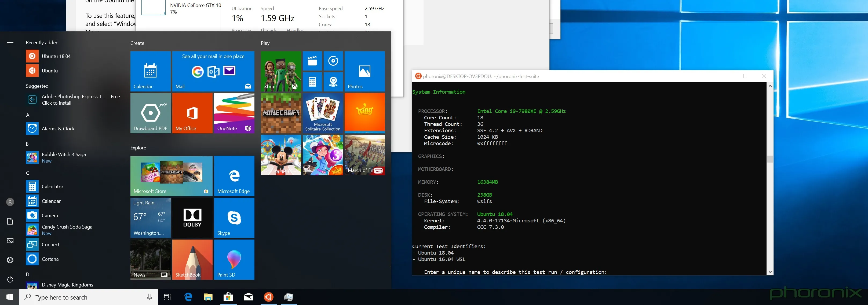Launch the SketchBook tile
The image size is (868, 305).
pyautogui.click(x=192, y=260)
